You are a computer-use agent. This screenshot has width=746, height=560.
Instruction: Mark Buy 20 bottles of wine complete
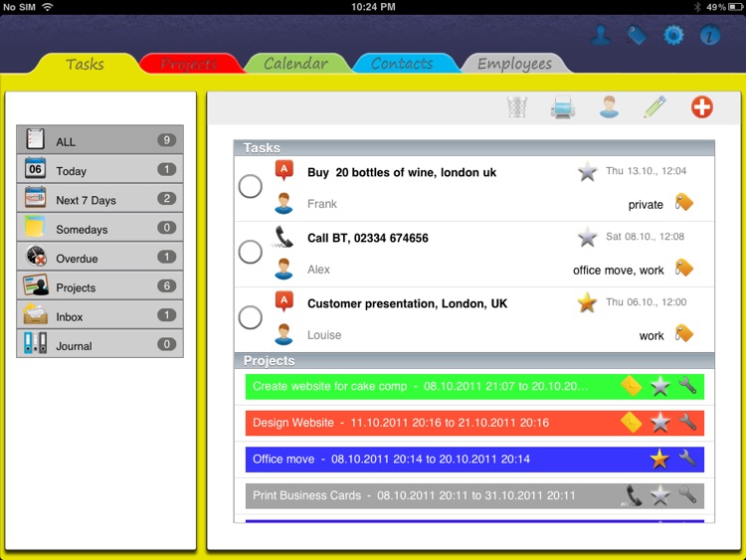point(251,186)
